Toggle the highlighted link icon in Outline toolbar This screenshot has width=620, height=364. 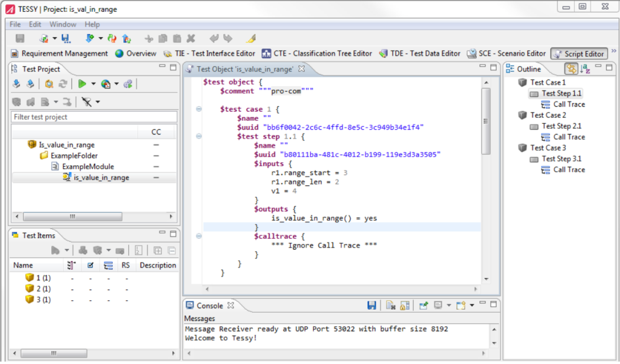tap(571, 69)
